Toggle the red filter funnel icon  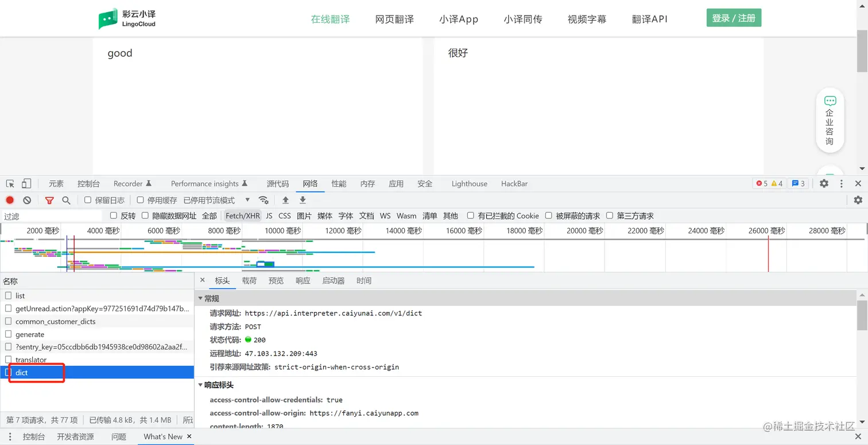pos(49,200)
